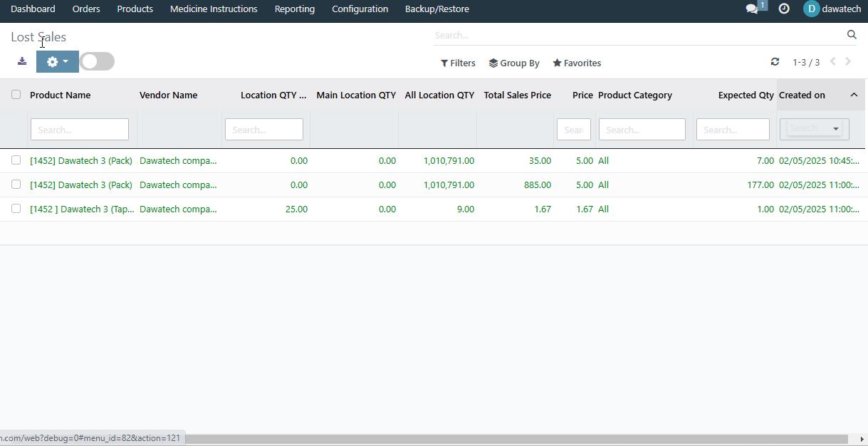The width and height of the screenshot is (868, 446).
Task: Open the Backup/Restore menu
Action: click(x=437, y=9)
